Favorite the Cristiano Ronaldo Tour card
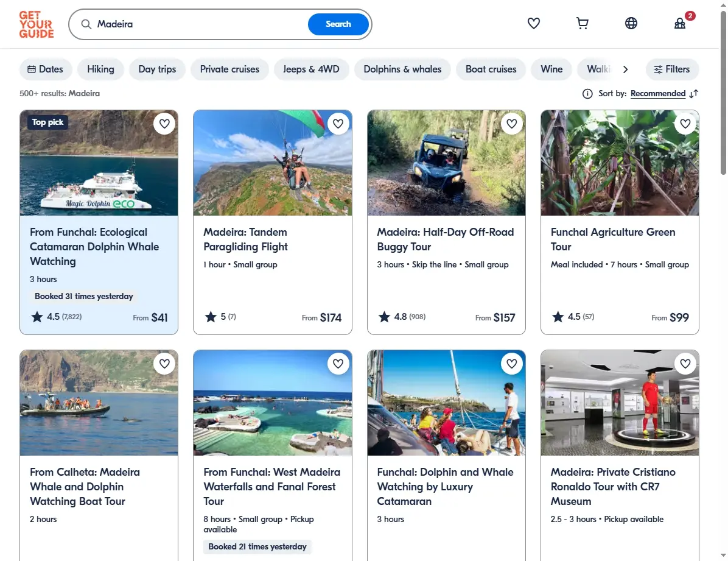728x561 pixels. pyautogui.click(x=685, y=364)
